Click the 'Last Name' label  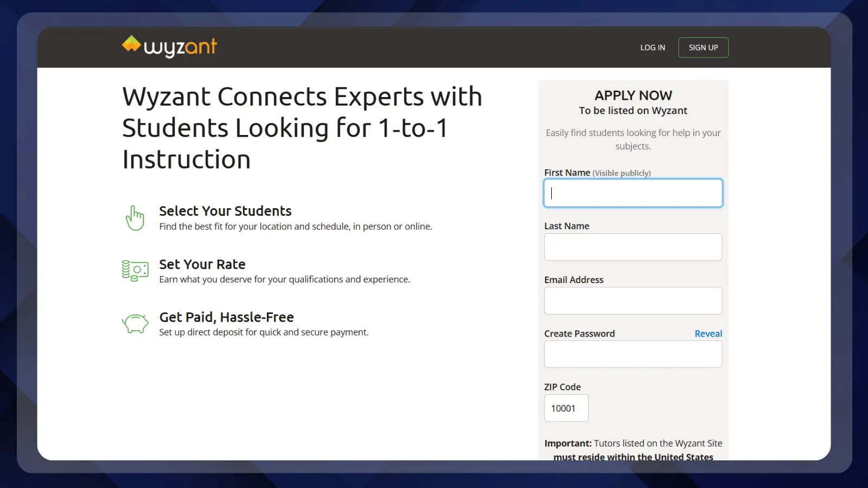click(x=566, y=226)
